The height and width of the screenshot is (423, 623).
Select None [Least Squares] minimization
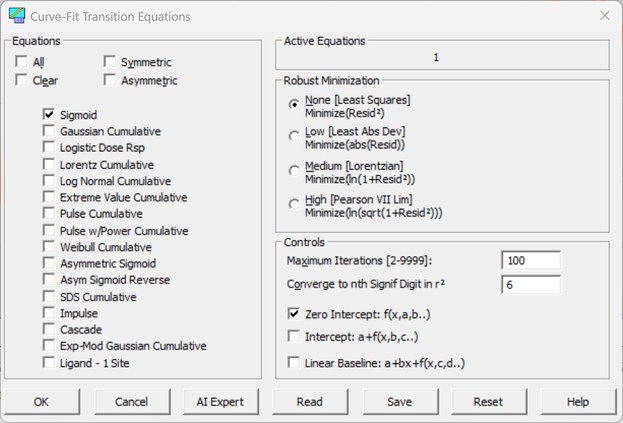(x=294, y=104)
